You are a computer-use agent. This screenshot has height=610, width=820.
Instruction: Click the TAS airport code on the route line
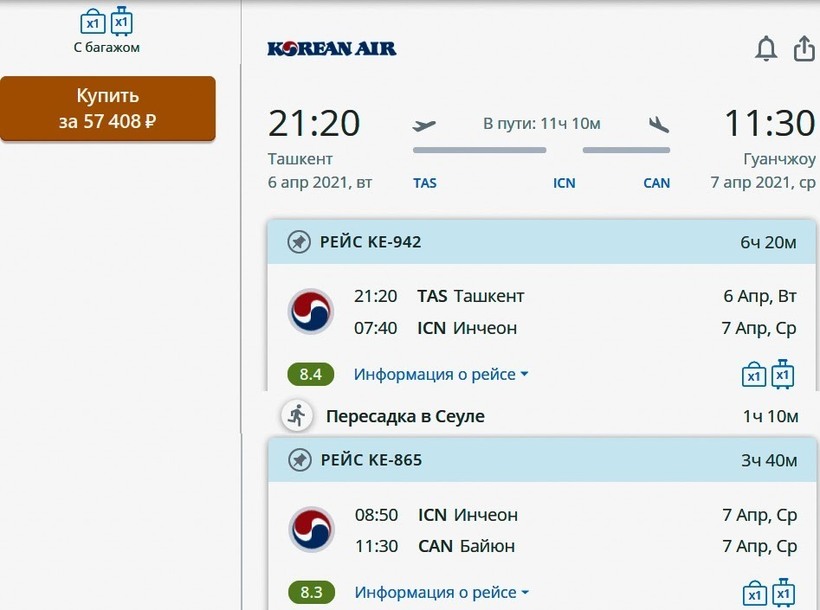pos(425,183)
